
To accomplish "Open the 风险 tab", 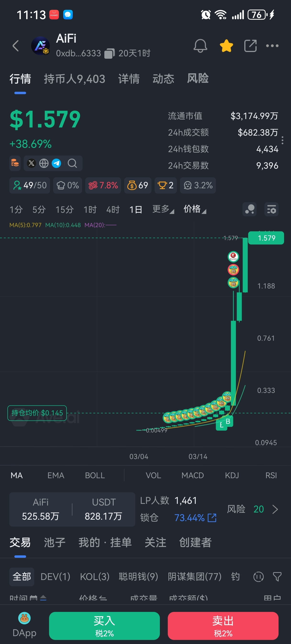I will pyautogui.click(x=198, y=79).
